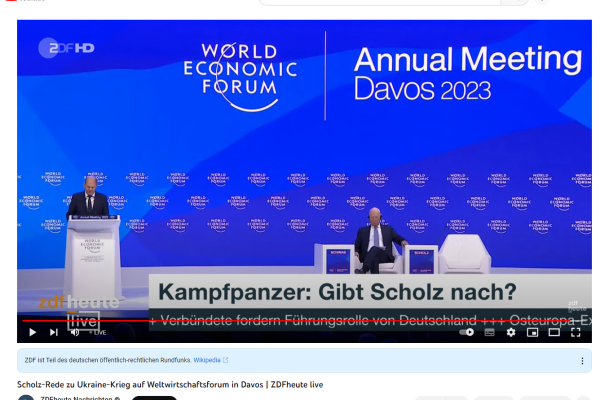Screen dimensions: 600x400
Task: Click the 'ZDF ist Teil des deutschen' info text
Action: point(108,360)
